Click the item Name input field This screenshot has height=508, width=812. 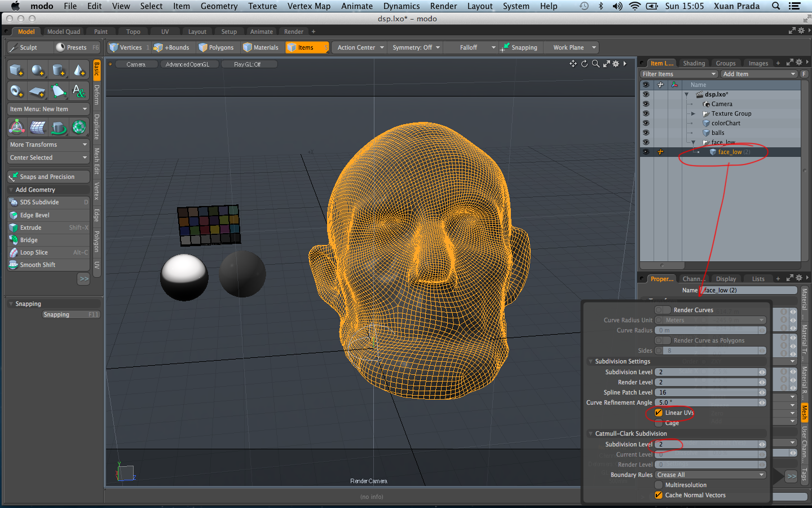pyautogui.click(x=748, y=290)
